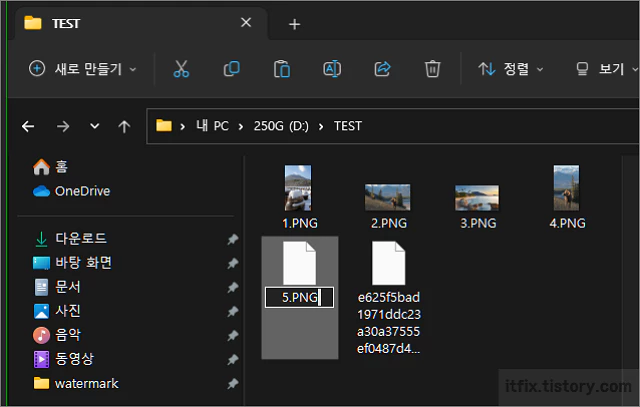
Task: Select the 1.PNG thumbnail
Action: (x=298, y=188)
